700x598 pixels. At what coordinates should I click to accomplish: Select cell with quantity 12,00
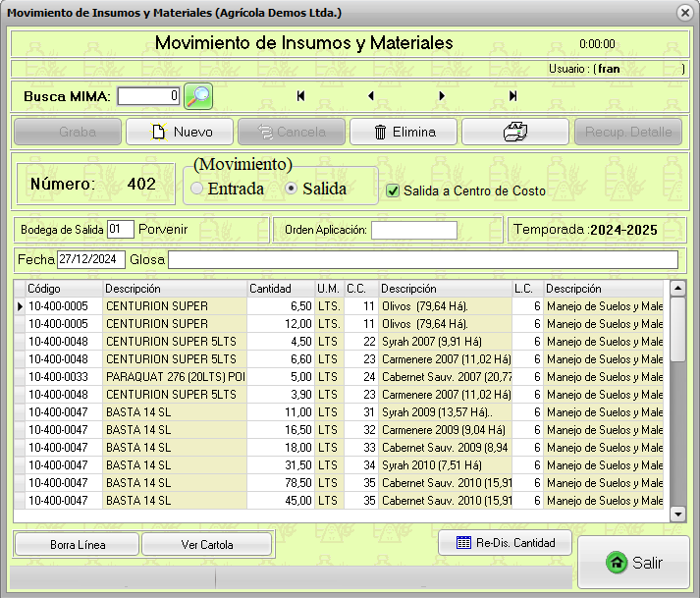281,324
